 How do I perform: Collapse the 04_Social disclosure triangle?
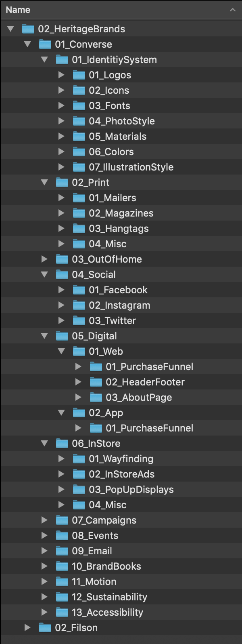pos(44,274)
